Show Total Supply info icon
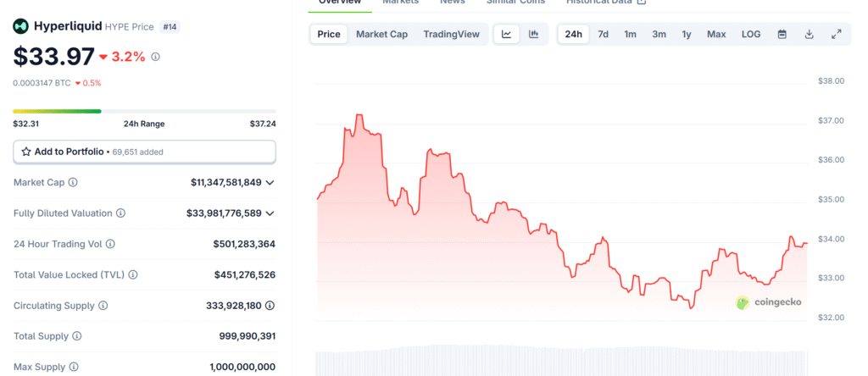This screenshot has height=376, width=868. (x=77, y=336)
